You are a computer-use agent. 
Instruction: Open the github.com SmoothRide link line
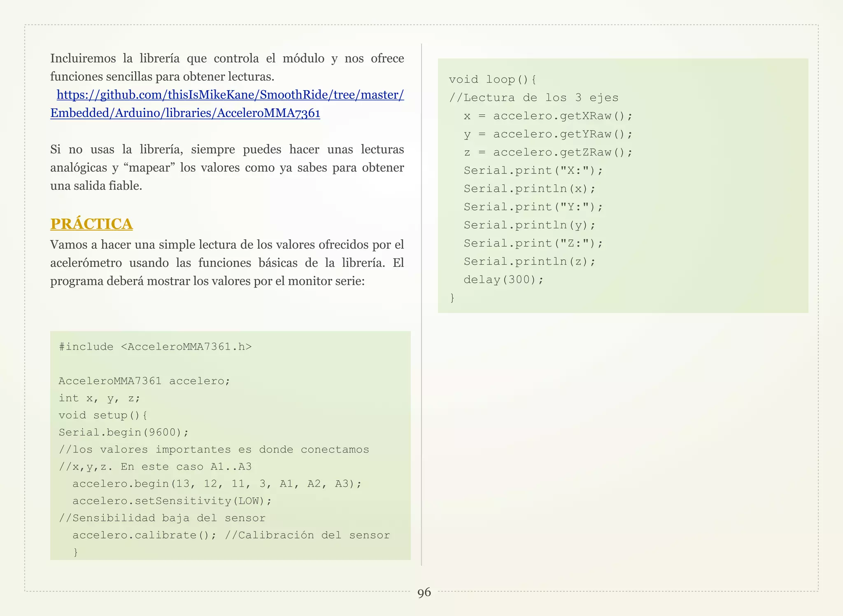coord(230,95)
